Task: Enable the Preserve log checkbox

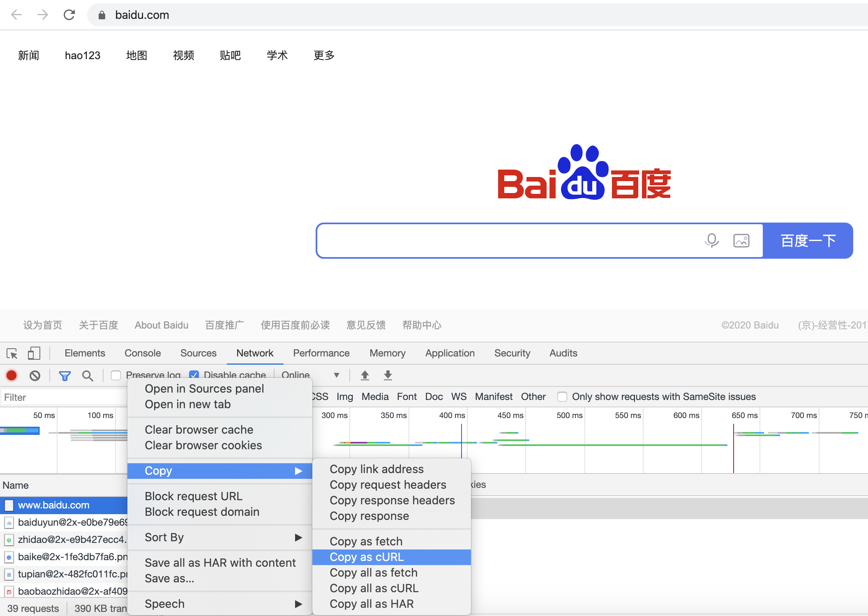Action: 116,375
